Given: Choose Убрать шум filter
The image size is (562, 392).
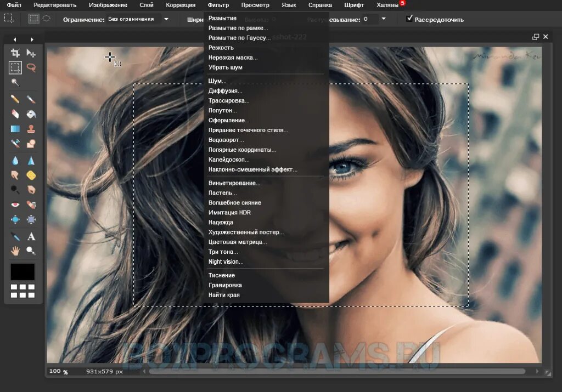Looking at the screenshot, I should pyautogui.click(x=225, y=67).
